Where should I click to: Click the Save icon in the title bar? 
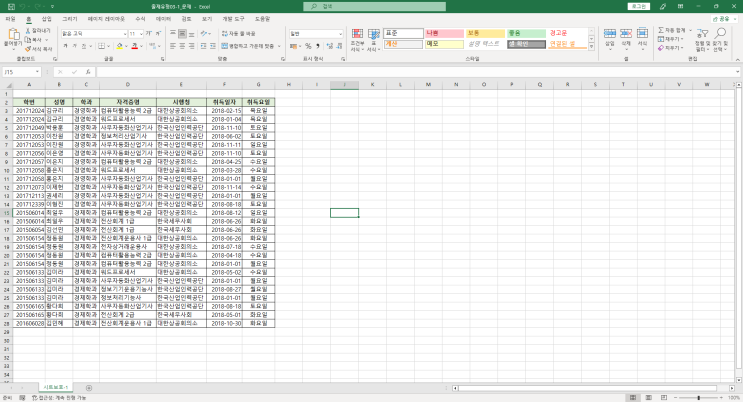point(11,7)
